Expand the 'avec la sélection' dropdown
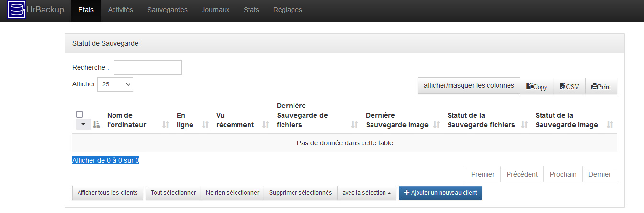 point(366,193)
